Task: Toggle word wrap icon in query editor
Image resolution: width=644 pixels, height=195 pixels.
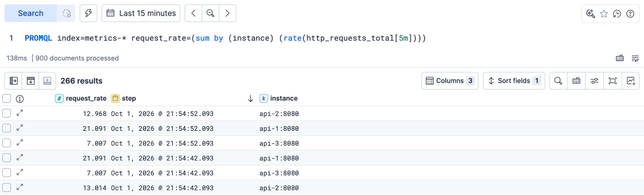Action: (635, 58)
